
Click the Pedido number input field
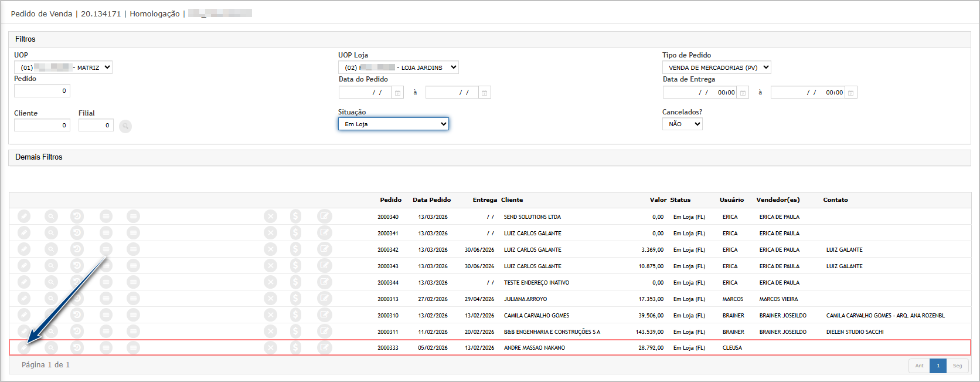42,91
